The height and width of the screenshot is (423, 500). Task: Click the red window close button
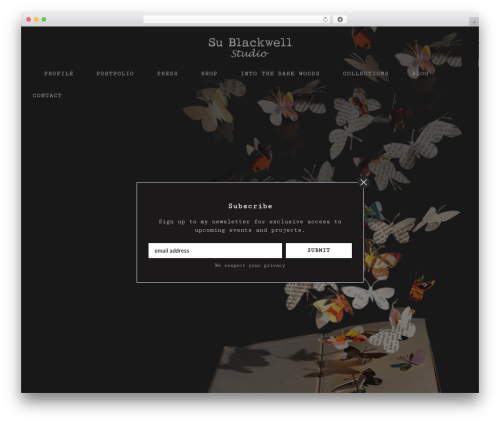pyautogui.click(x=29, y=19)
